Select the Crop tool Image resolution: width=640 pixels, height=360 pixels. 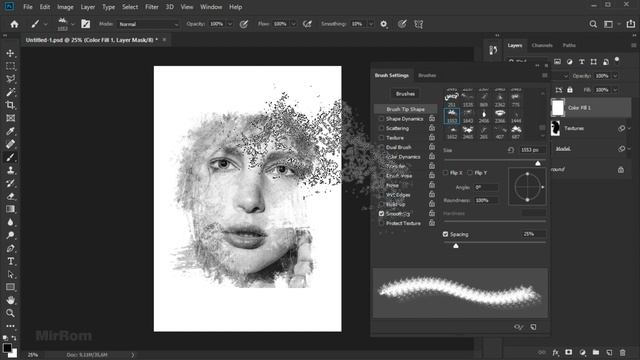click(10, 105)
